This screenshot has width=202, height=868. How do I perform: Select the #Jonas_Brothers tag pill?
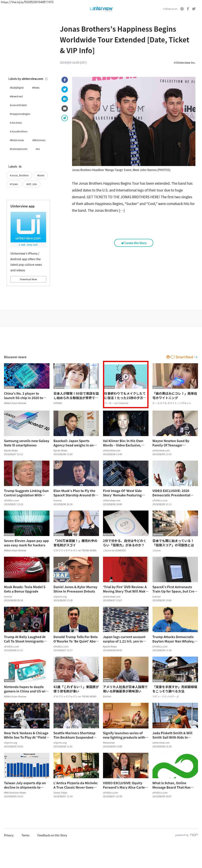[x=19, y=175]
